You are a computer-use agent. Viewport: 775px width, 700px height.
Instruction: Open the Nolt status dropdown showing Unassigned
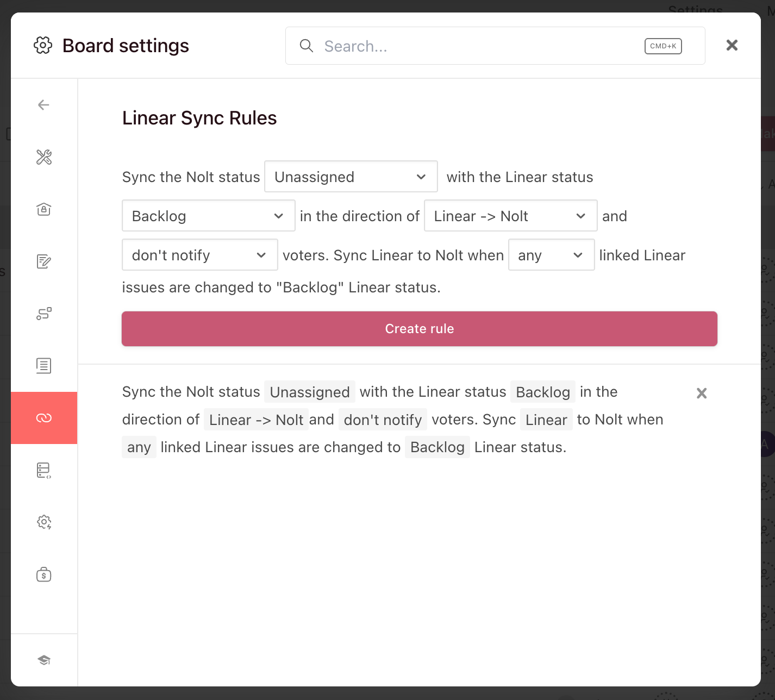pos(351,177)
